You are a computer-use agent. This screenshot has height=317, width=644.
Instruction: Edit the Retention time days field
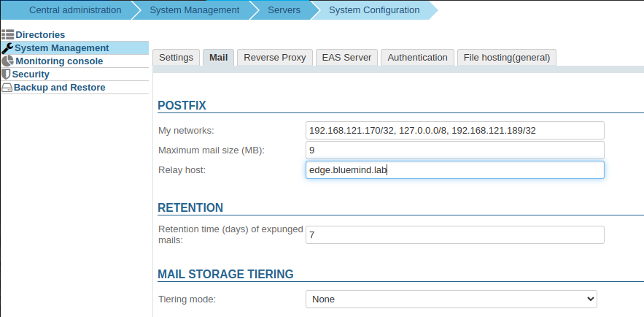(455, 234)
